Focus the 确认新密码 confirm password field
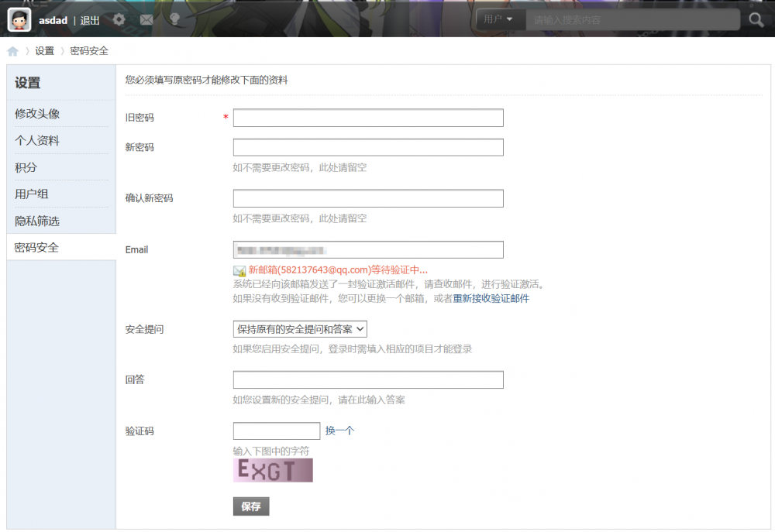 368,198
